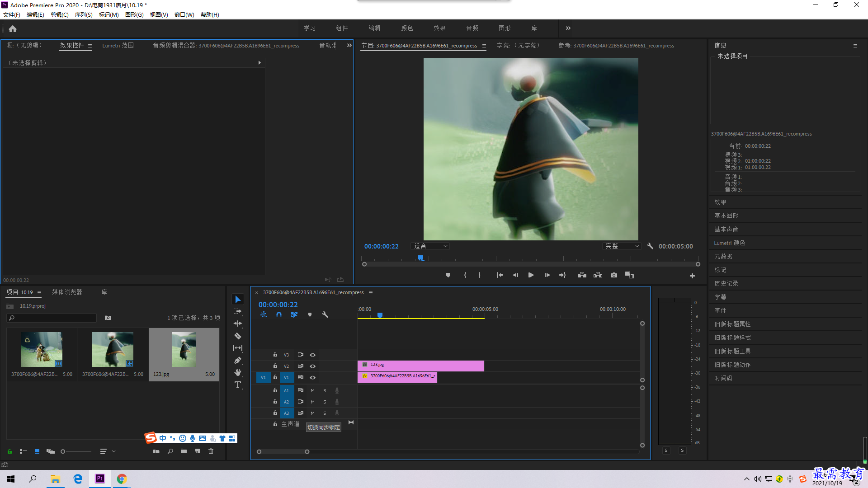Toggle sync lock on A3 track

300,413
